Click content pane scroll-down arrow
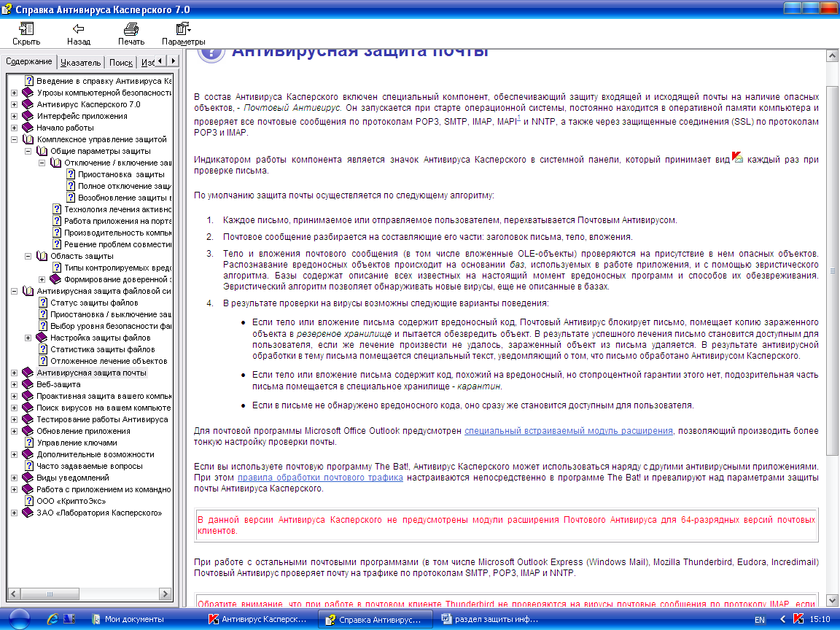 point(832,601)
